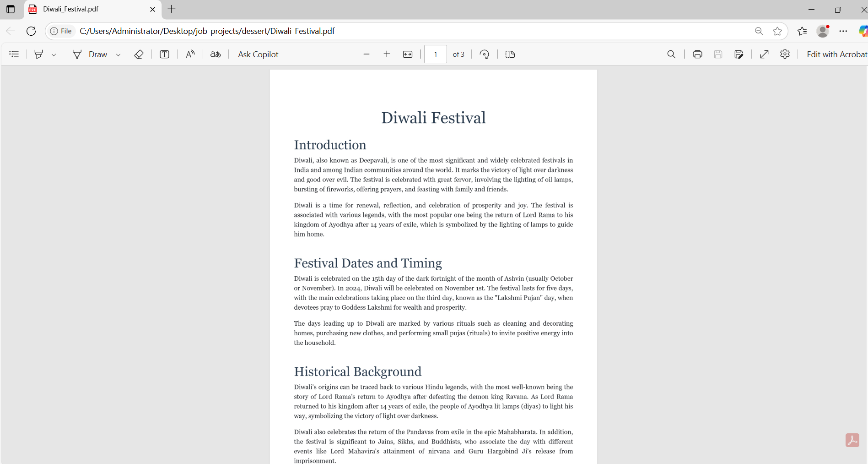Open the user profile menu
Screen dimensions: 868x464
click(823, 31)
